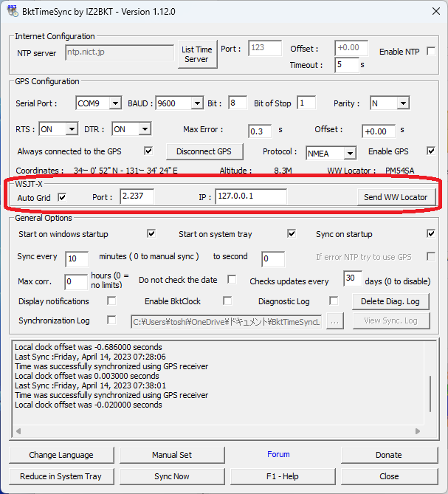Click log horizontal scroll right arrow

point(418,431)
